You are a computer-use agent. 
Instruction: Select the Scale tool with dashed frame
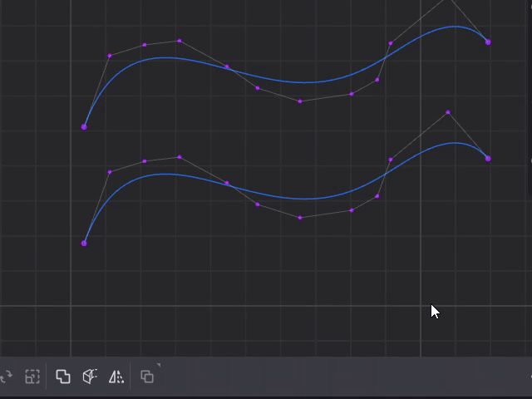(32, 377)
